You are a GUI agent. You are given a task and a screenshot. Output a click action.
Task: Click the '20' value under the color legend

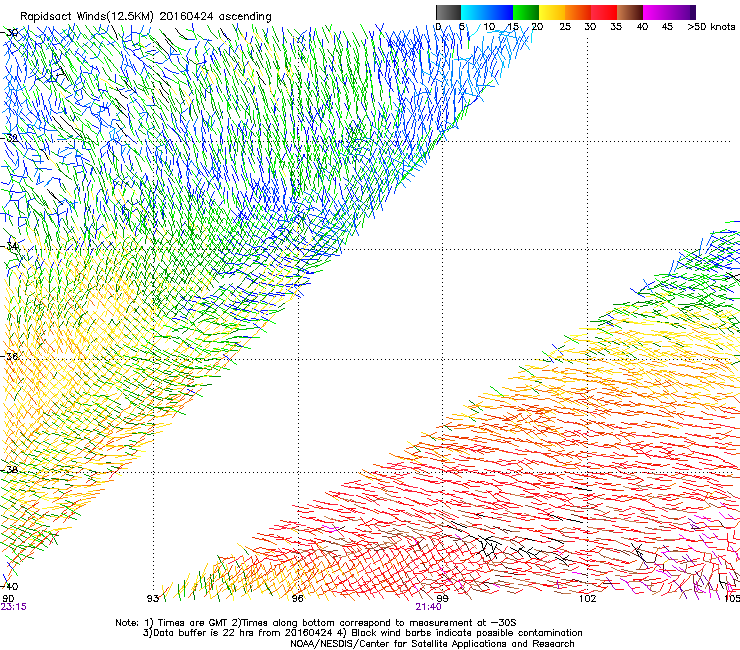tap(538, 27)
